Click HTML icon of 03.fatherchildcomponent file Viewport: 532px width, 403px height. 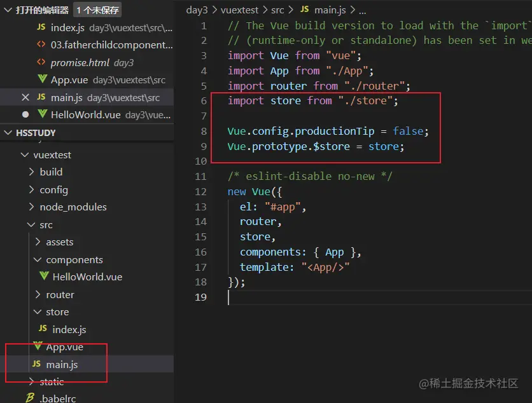pyautogui.click(x=41, y=44)
